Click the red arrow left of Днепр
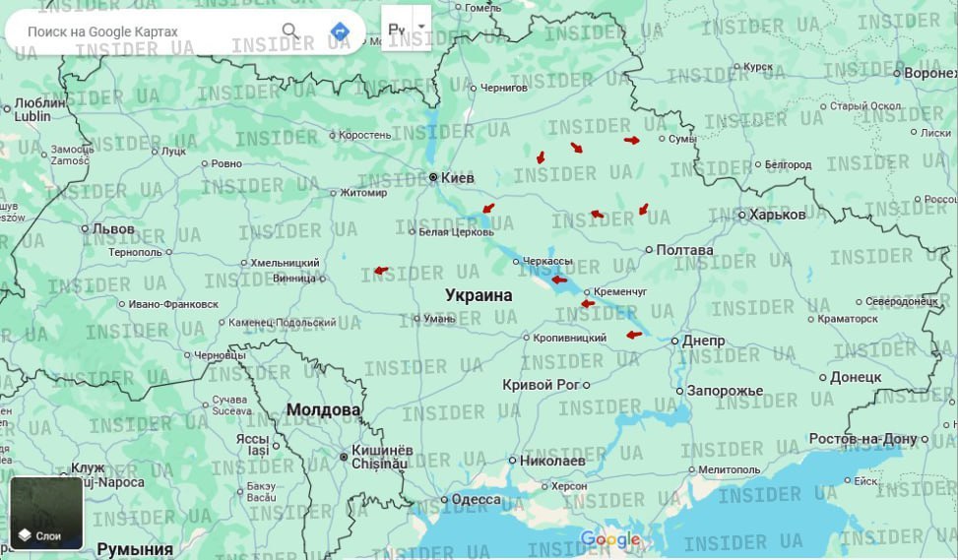The height and width of the screenshot is (560, 958). [x=634, y=336]
